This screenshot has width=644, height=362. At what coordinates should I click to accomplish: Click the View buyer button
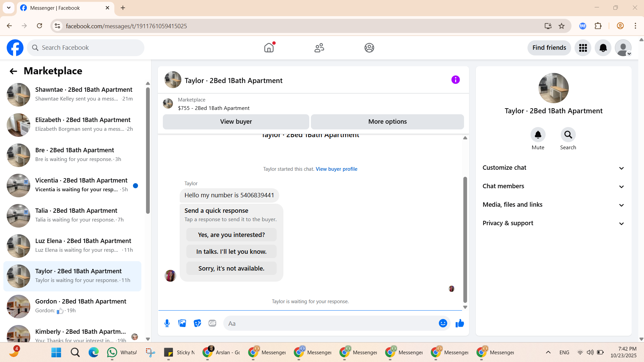pyautogui.click(x=236, y=122)
